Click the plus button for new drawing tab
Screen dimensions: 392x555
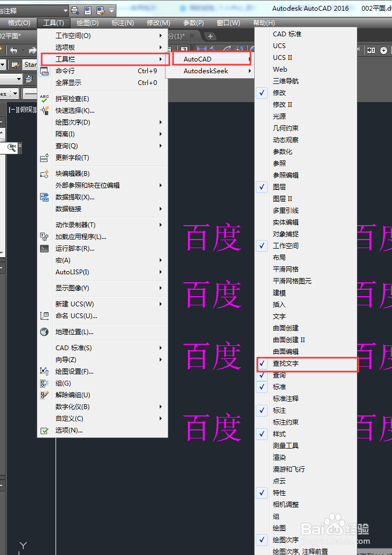click(x=210, y=36)
